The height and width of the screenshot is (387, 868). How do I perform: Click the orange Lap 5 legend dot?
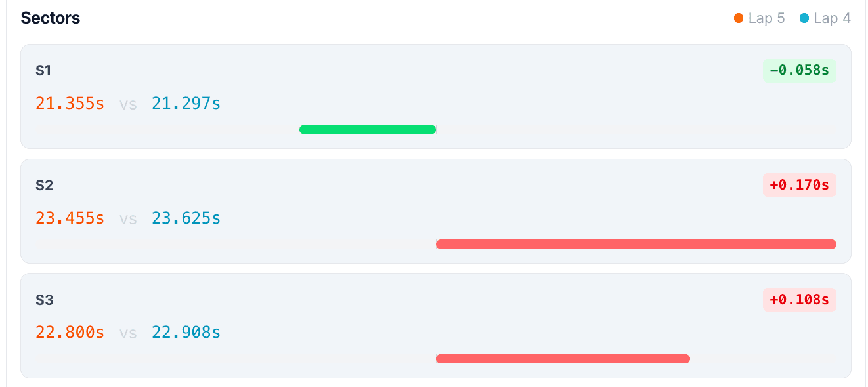click(739, 18)
